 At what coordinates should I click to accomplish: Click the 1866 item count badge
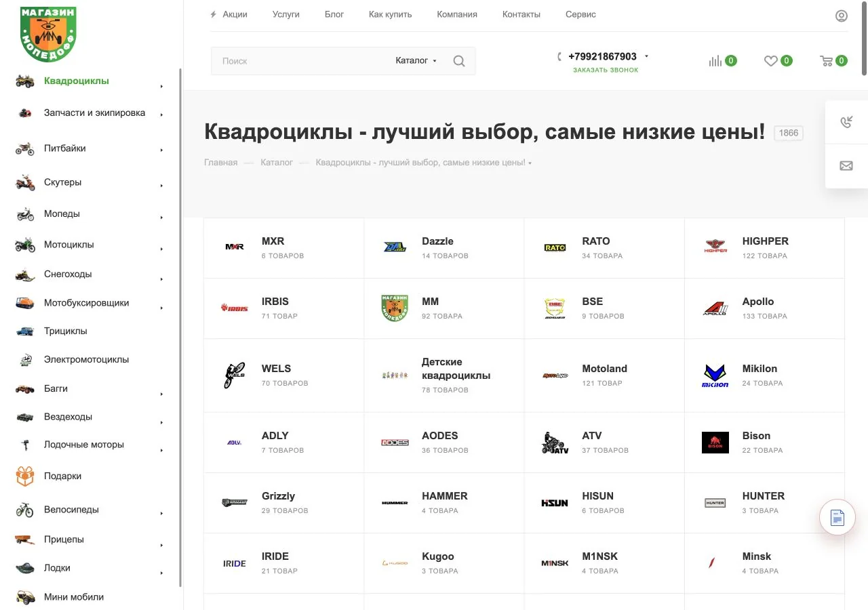click(789, 133)
